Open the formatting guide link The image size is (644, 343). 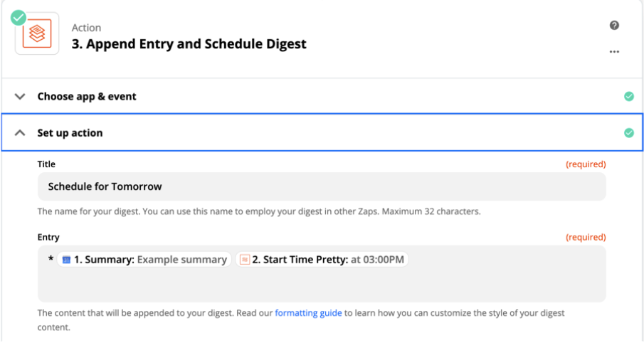click(x=308, y=313)
